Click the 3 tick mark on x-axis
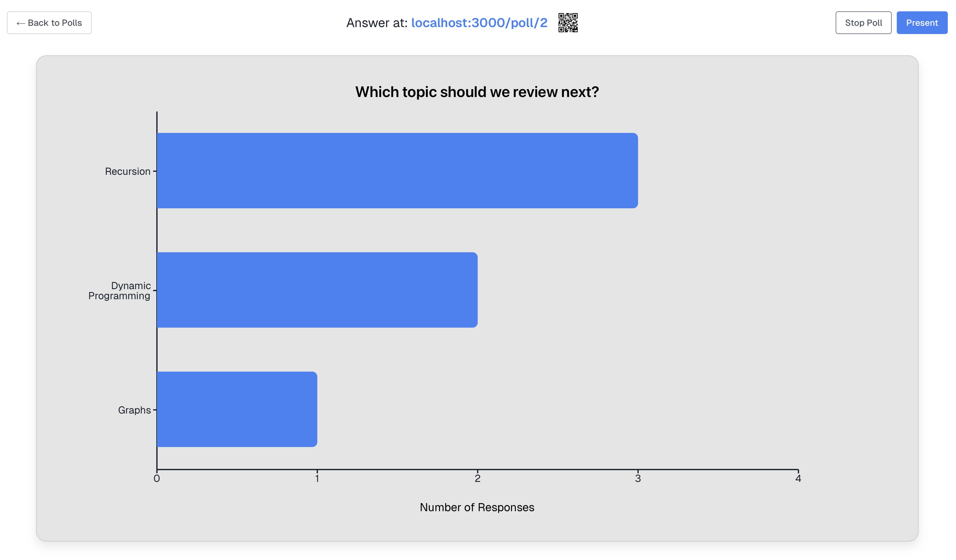 pyautogui.click(x=638, y=478)
